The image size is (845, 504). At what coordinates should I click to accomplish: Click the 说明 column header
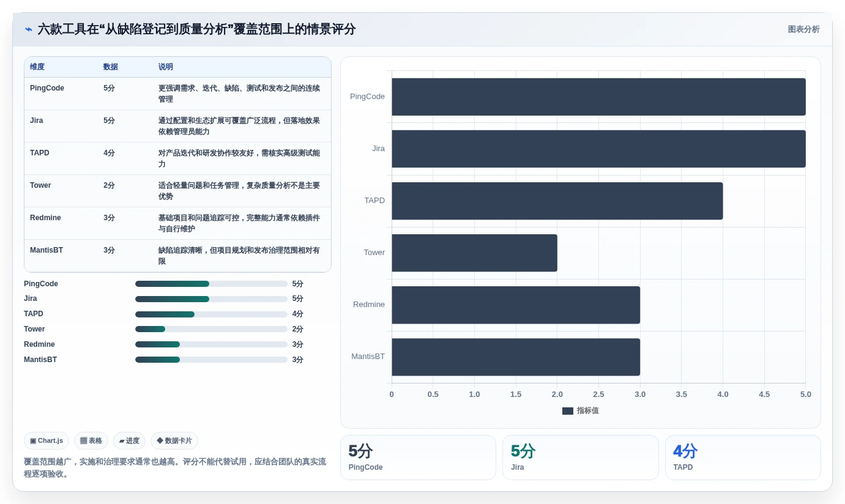pyautogui.click(x=166, y=67)
